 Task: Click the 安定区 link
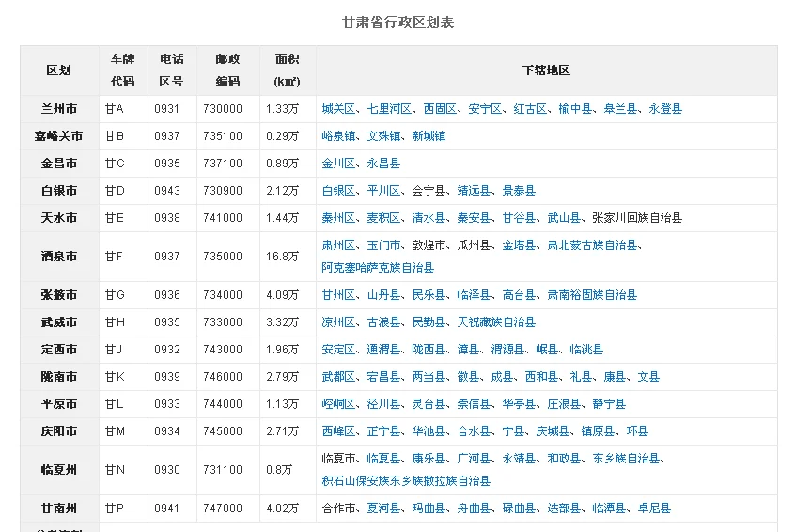338,351
